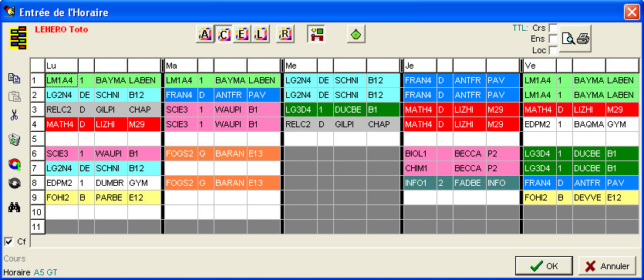Click FOGS2 cell in Tuesday period 6
The width and height of the screenshot is (644, 280).
point(181,153)
